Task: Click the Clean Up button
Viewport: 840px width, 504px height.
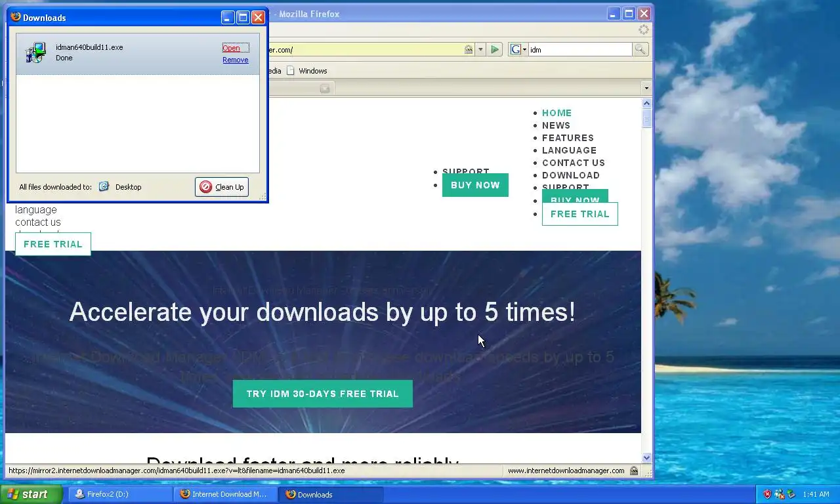Action: tap(222, 187)
